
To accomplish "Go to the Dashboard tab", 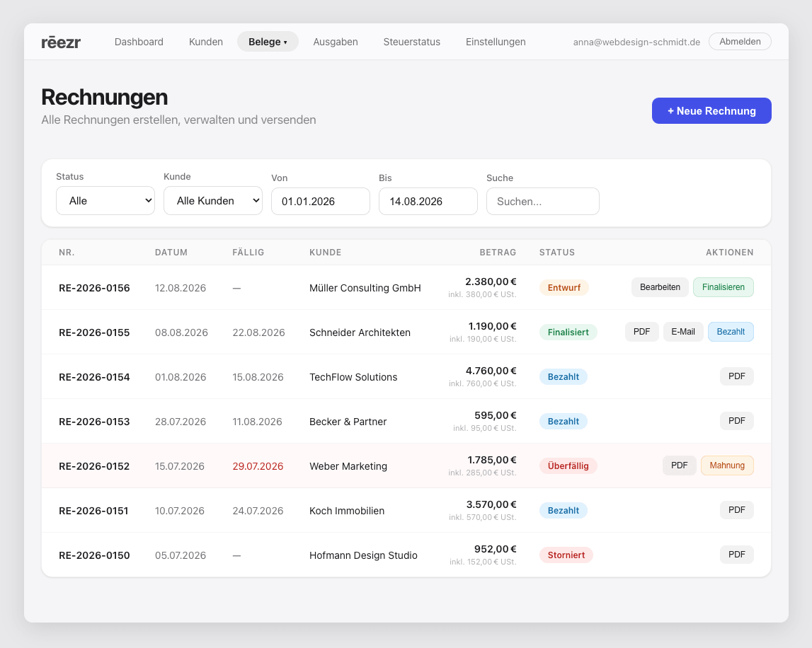I will click(139, 42).
